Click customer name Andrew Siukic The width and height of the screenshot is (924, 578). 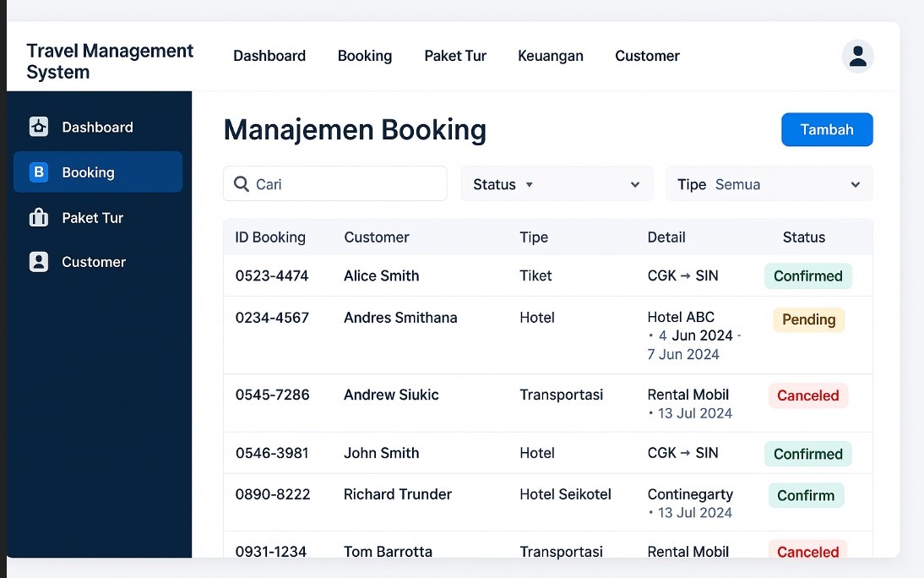(x=391, y=395)
